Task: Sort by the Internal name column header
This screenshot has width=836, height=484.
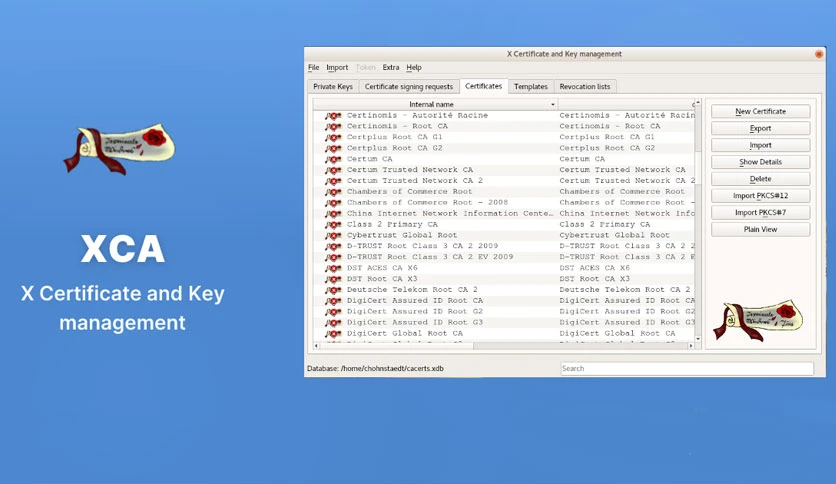Action: 435,104
